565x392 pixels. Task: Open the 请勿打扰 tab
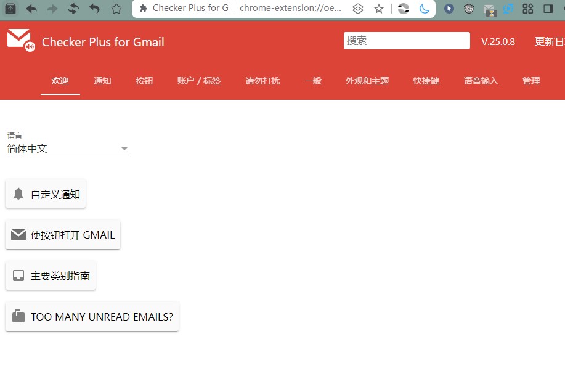pos(262,81)
